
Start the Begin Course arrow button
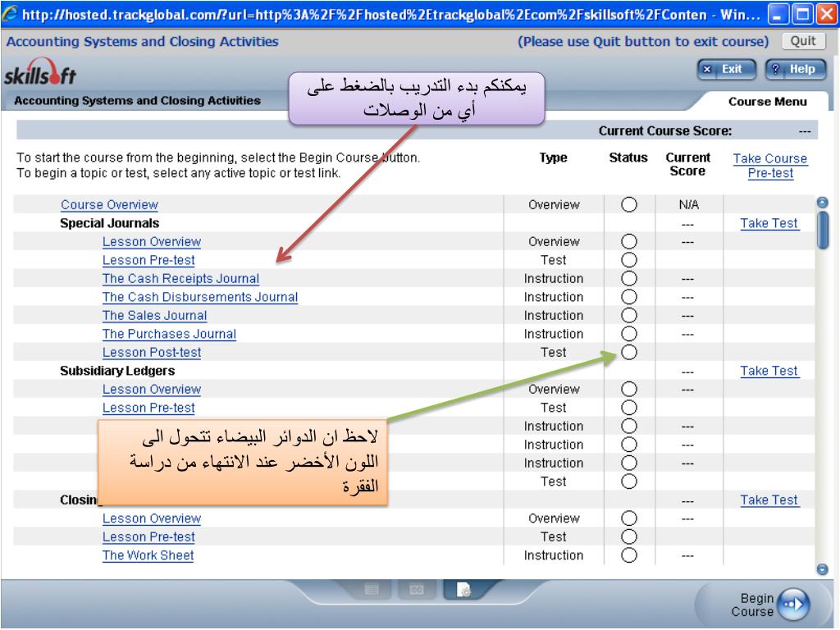point(793,605)
